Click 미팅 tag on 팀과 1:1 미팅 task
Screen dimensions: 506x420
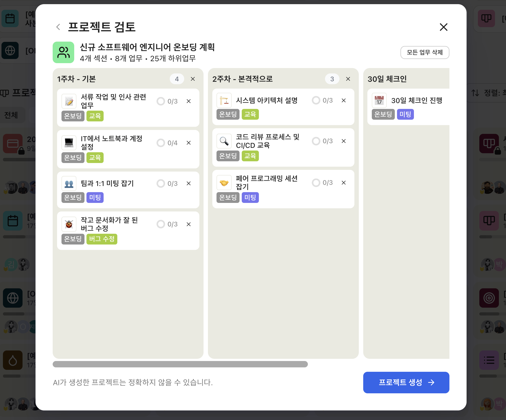click(95, 198)
